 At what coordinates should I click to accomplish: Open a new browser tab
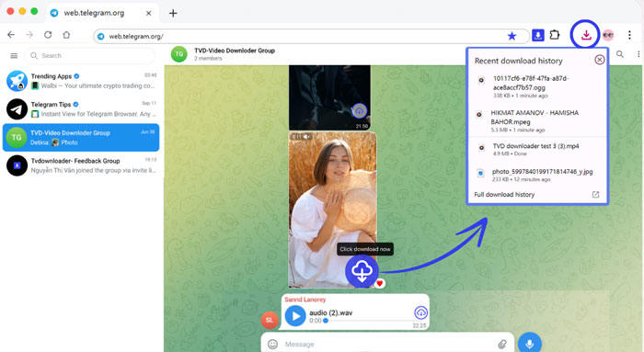(173, 13)
